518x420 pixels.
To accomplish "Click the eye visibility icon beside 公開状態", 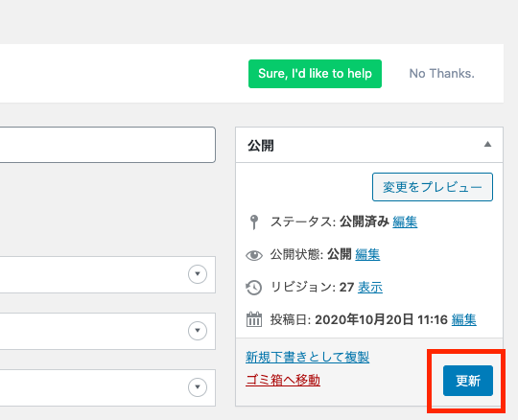I will (254, 255).
